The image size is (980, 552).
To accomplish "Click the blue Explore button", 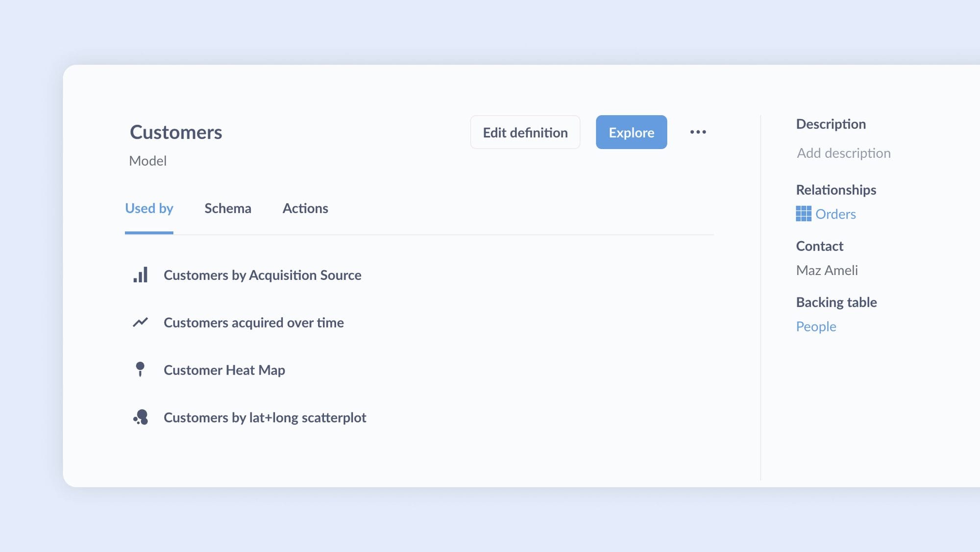I will (x=631, y=132).
